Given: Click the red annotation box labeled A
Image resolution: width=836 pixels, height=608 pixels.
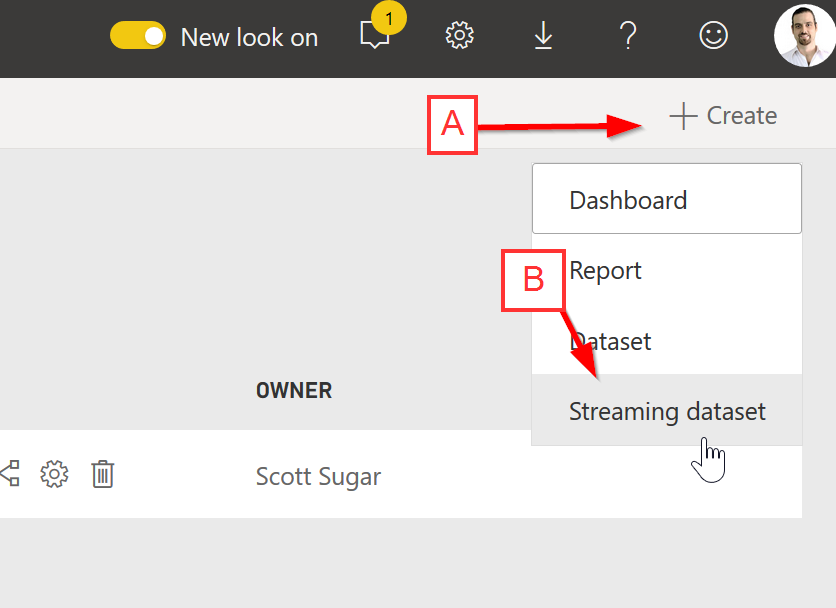Looking at the screenshot, I should (453, 125).
